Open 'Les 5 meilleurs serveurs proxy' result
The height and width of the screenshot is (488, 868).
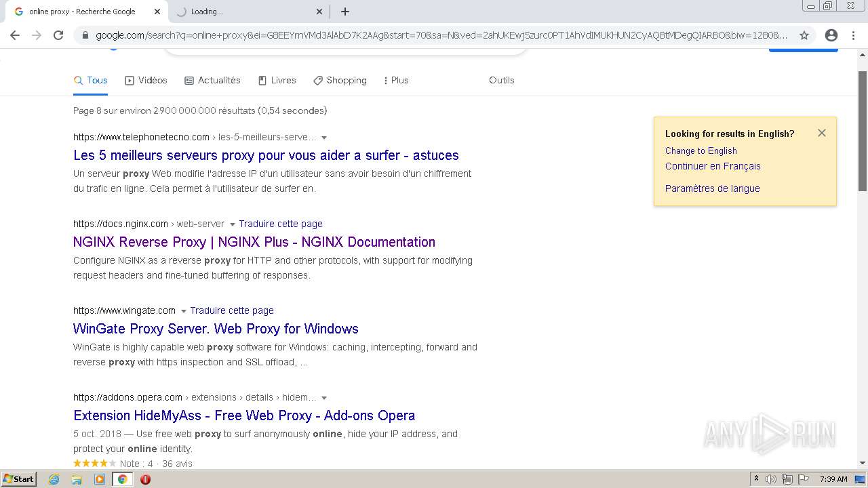(266, 155)
